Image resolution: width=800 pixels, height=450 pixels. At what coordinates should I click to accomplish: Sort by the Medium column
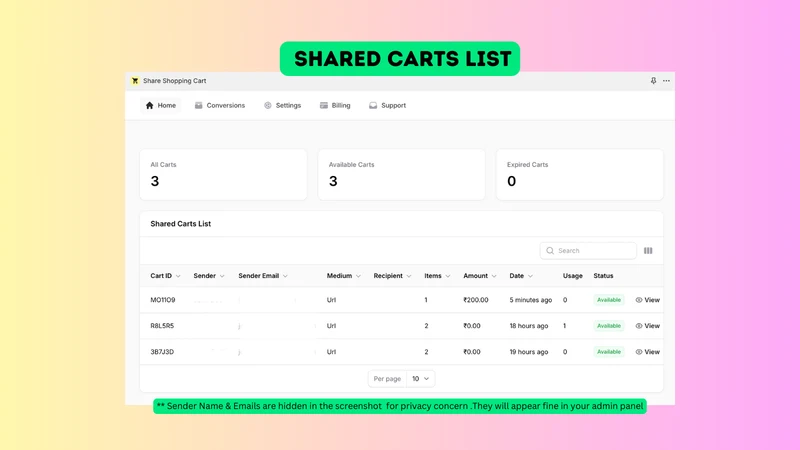pos(343,276)
